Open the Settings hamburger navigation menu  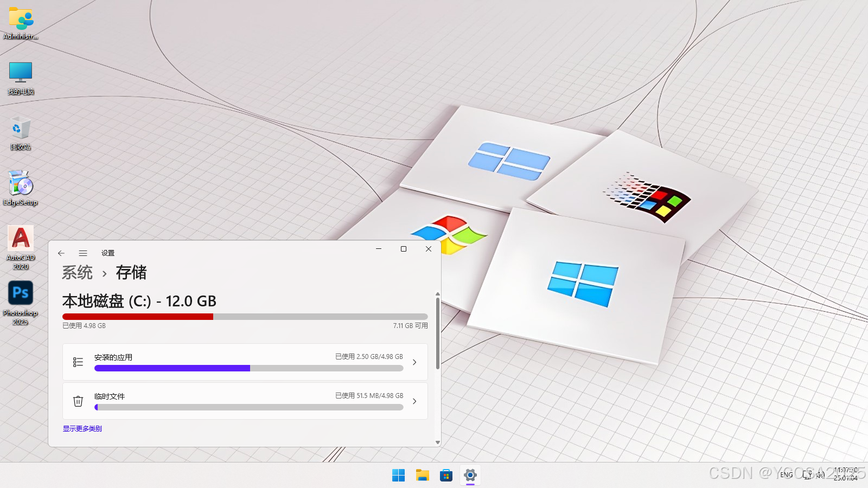pos(83,253)
